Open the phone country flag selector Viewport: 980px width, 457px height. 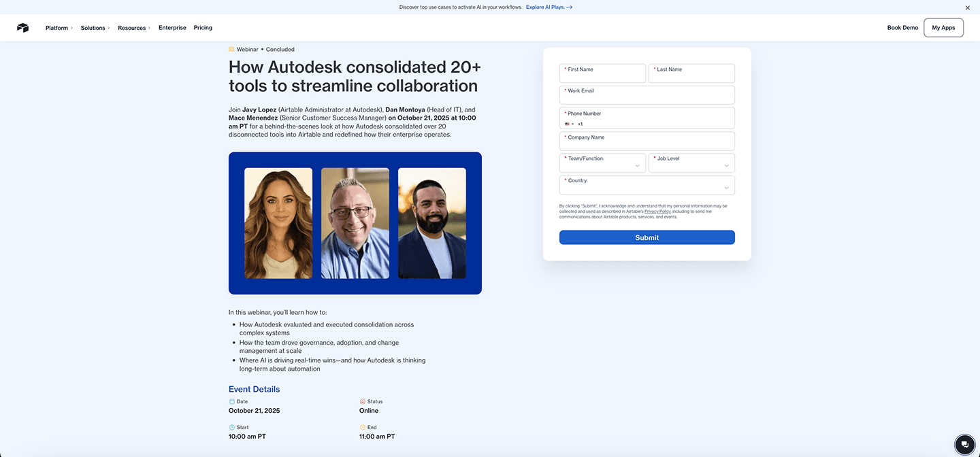tap(569, 124)
